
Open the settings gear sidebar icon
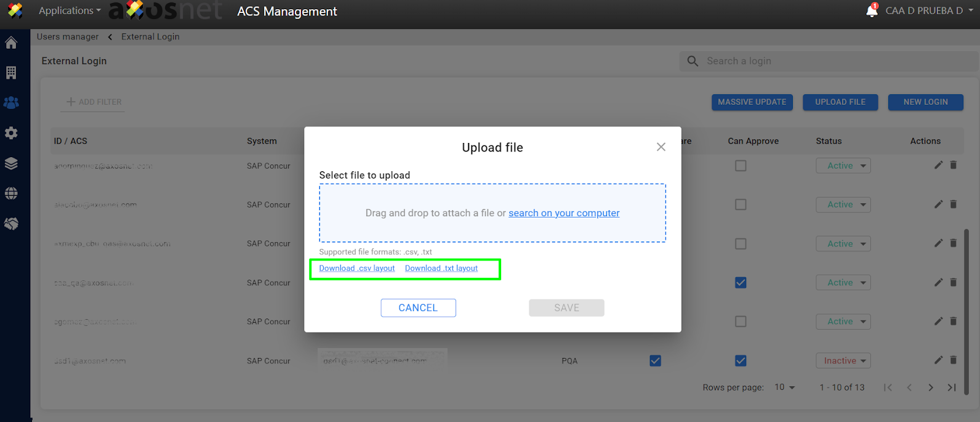click(11, 133)
